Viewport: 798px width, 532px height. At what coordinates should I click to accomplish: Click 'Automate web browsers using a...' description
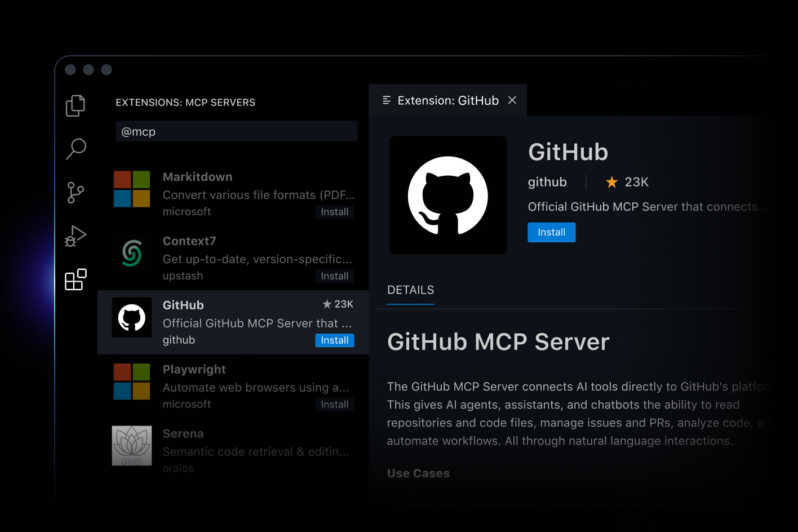(x=256, y=388)
